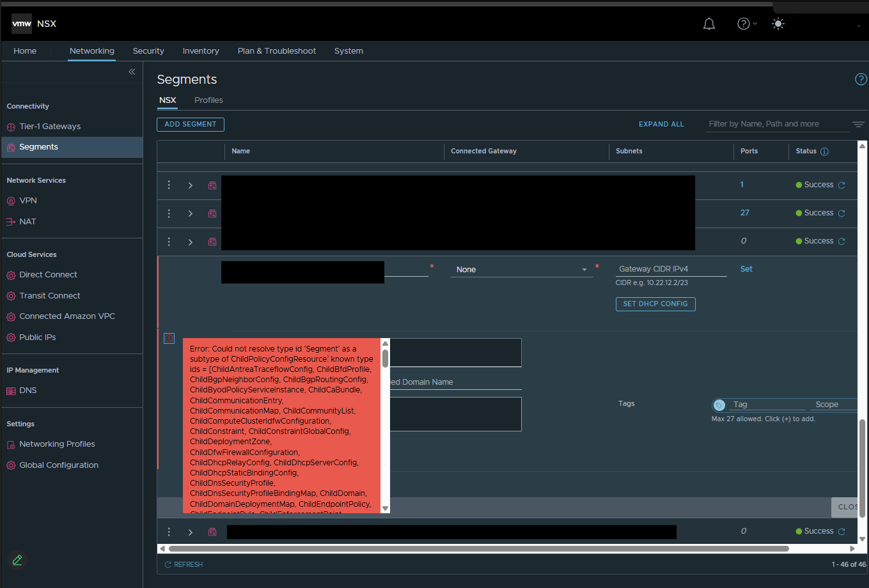Click the Status info icon in table header
Viewport: 869px width, 588px height.
pyautogui.click(x=824, y=151)
